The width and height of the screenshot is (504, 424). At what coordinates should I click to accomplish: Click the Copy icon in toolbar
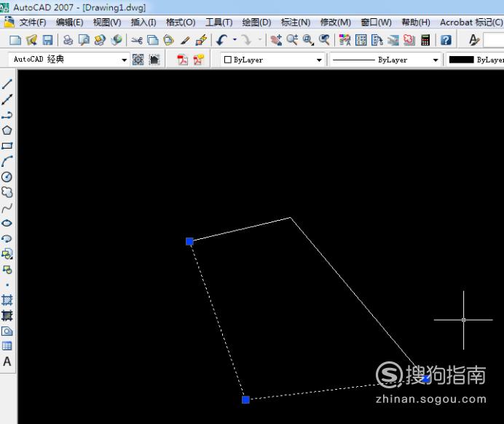click(x=153, y=40)
